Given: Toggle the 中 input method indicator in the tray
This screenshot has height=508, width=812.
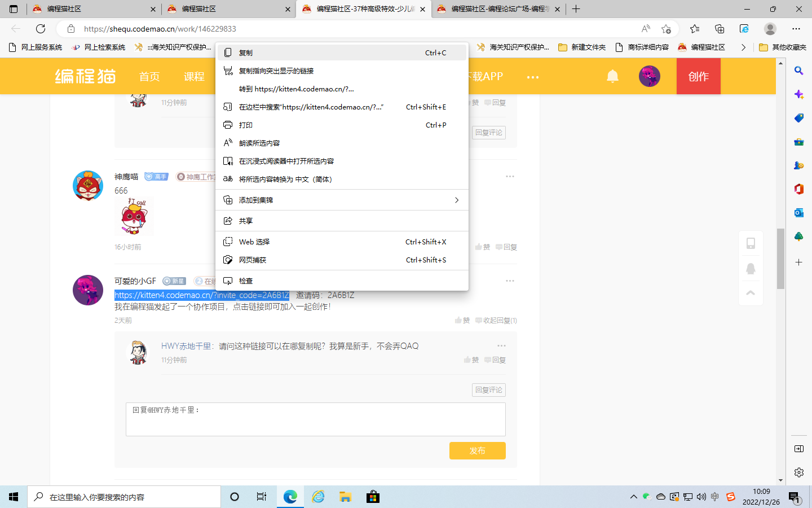Looking at the screenshot, I should (715, 497).
